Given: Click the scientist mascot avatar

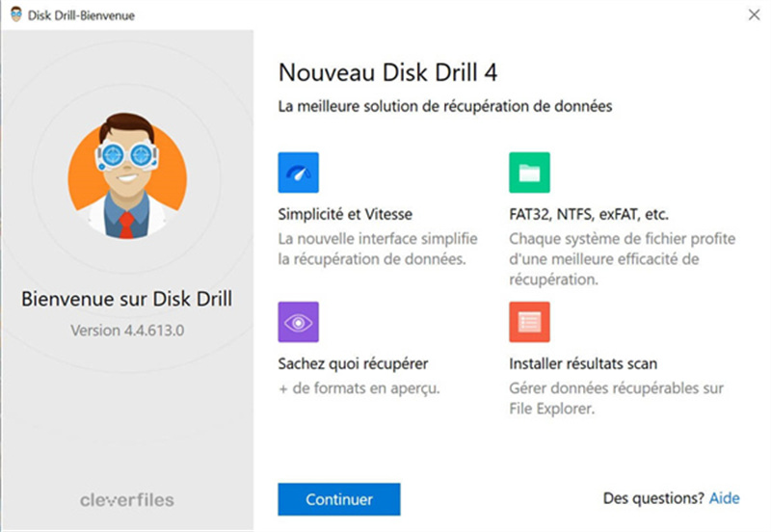Looking at the screenshot, I should [x=127, y=176].
